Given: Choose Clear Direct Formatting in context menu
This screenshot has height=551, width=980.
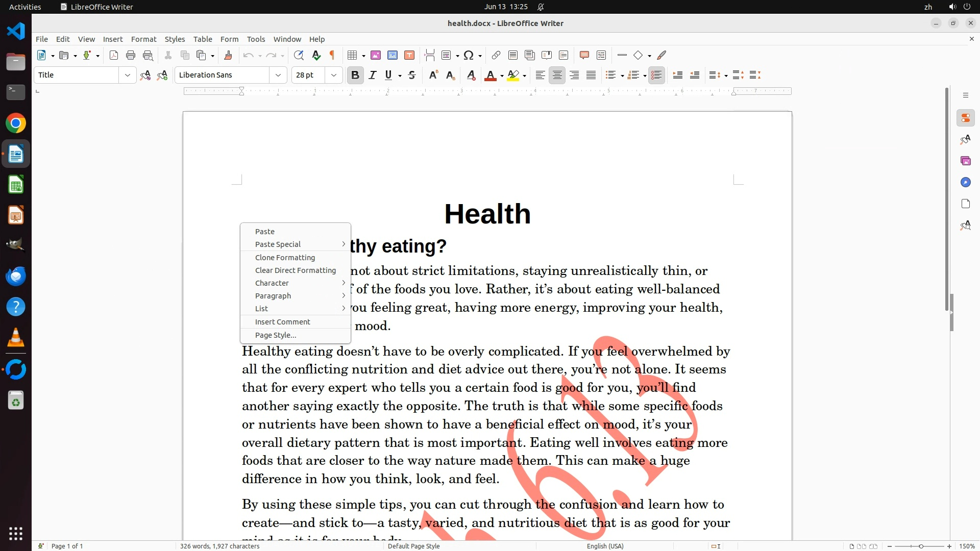Looking at the screenshot, I should [x=295, y=270].
